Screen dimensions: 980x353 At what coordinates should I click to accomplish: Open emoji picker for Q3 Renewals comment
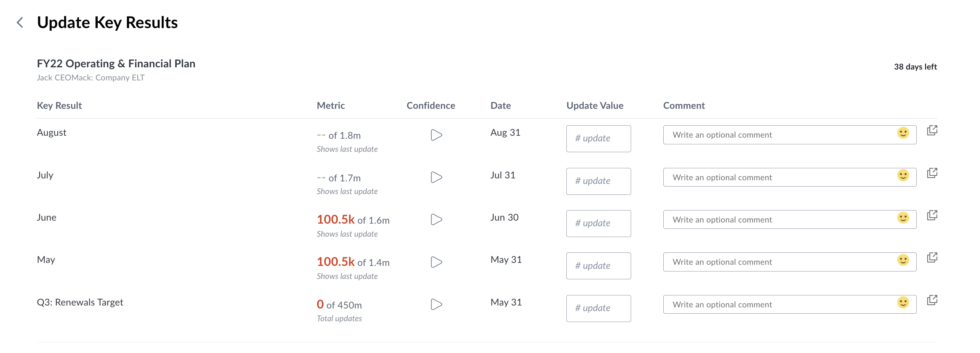coord(903,303)
